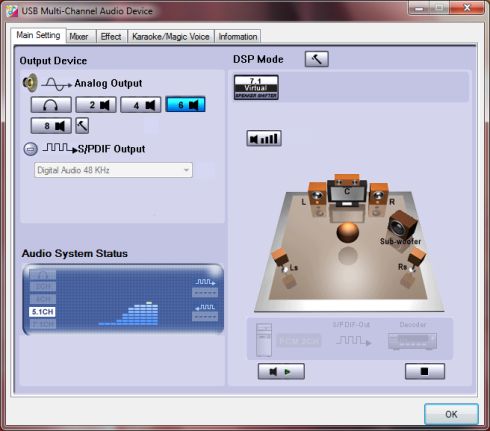The image size is (490, 431).
Task: Enable the S/PDIF Output toggle
Action: tap(30, 149)
